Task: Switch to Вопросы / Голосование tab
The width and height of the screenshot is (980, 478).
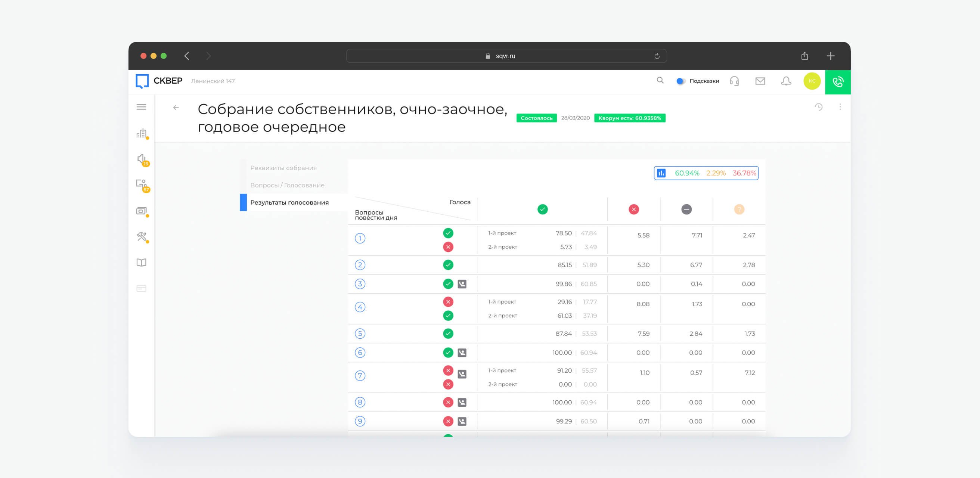Action: point(287,185)
